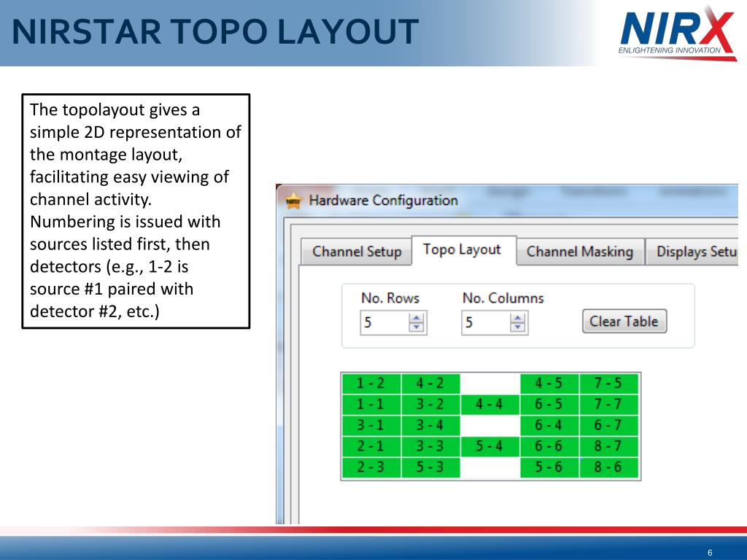Select topo cell 1 - 1
Viewport: 747px width, 560px height.
point(371,404)
